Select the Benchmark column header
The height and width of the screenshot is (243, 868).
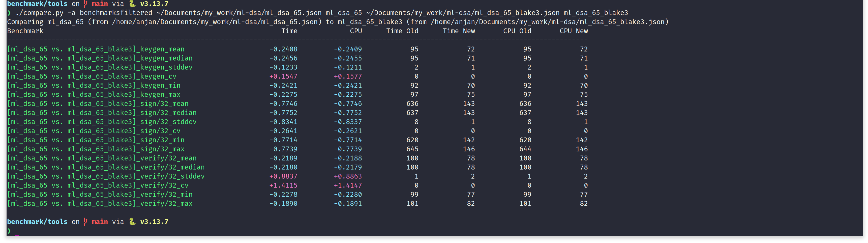click(25, 31)
